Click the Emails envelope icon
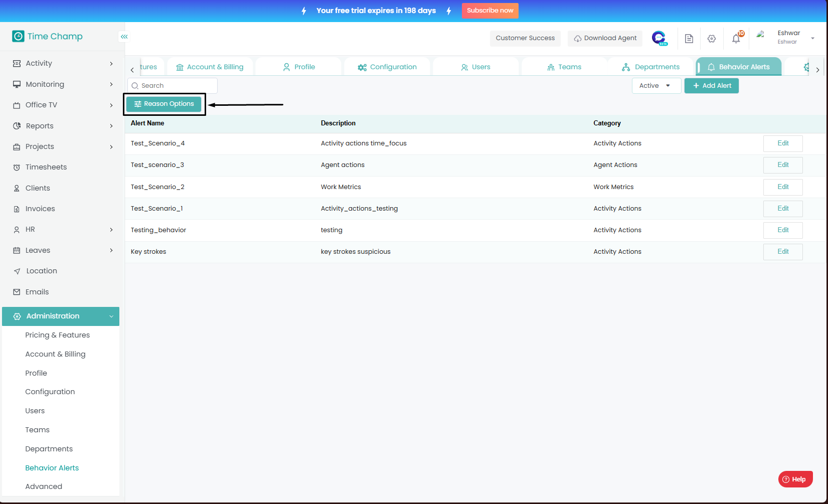The width and height of the screenshot is (828, 504). (17, 292)
